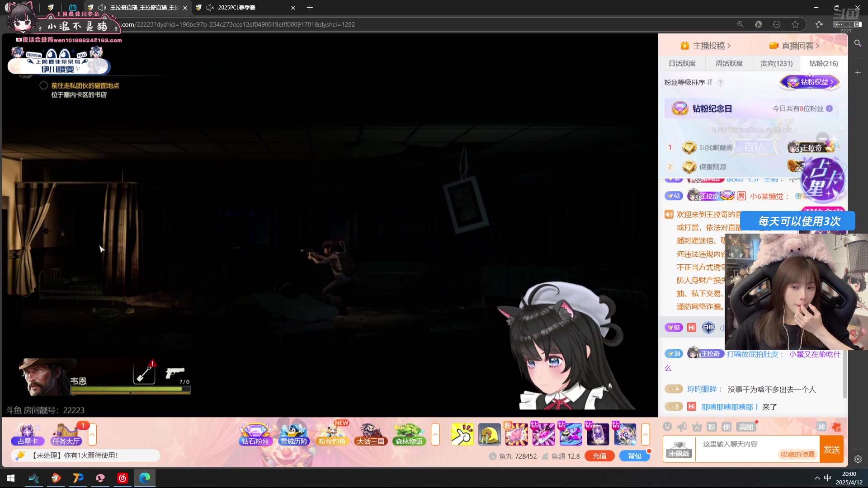868x488 pixels.
Task: Click the 粉 fan danmaku icon
Action: (712, 427)
